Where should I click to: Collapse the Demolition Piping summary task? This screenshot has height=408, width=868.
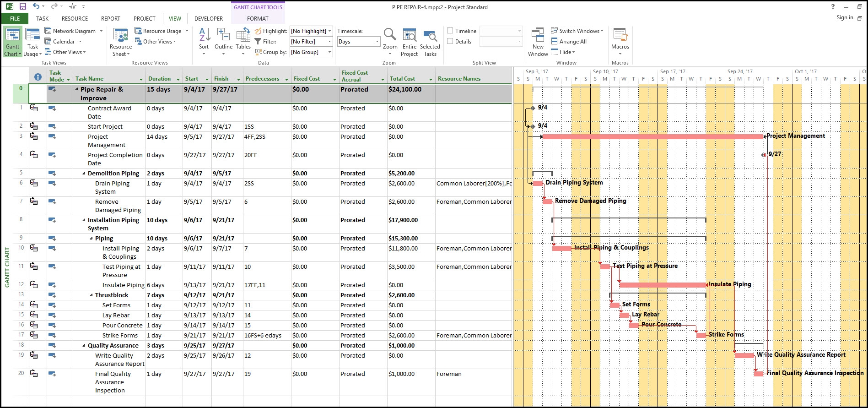coord(84,174)
